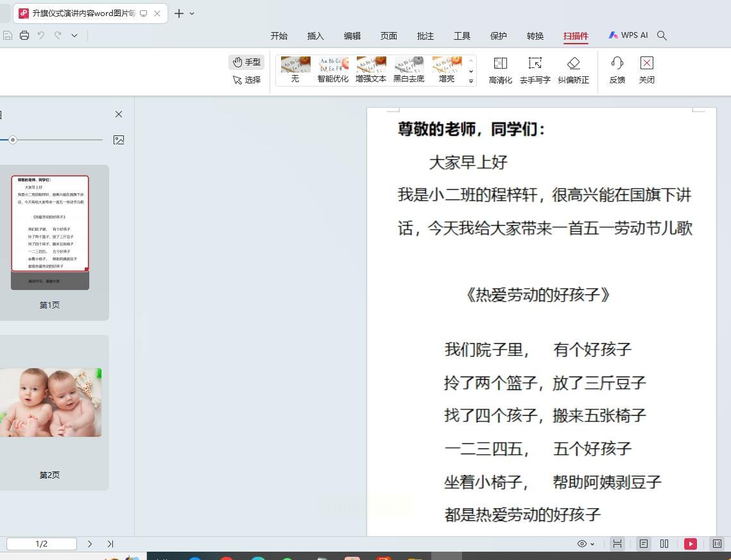Apply the 增亮 brighten filter
This screenshot has height=560, width=731.
pyautogui.click(x=447, y=69)
